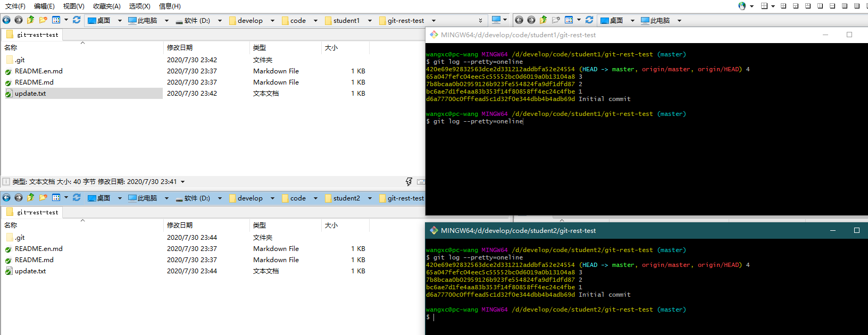Open dropdown arrow after 软件 (D:) in student1 breadcrumb
Screen dimensions: 868x335
[x=220, y=21]
